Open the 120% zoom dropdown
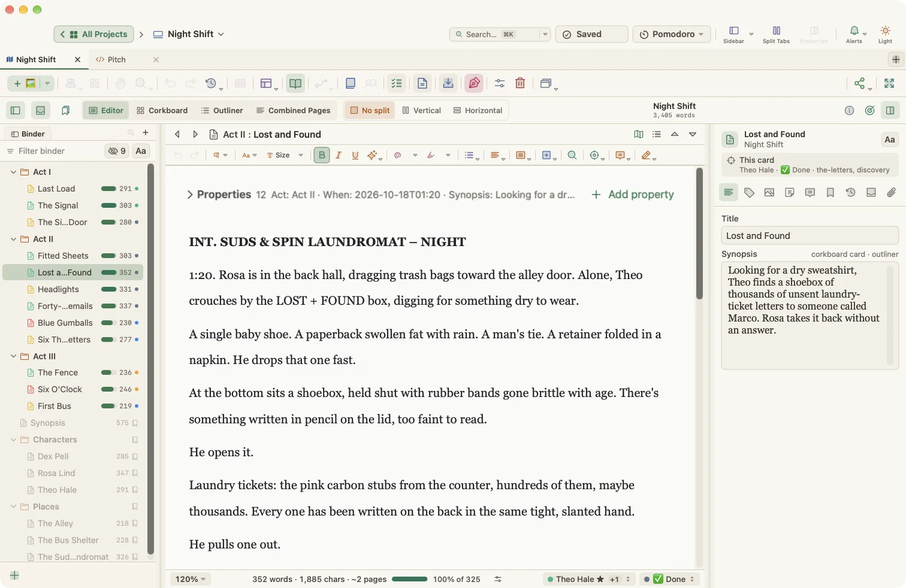The width and height of the screenshot is (906, 588). point(190,579)
